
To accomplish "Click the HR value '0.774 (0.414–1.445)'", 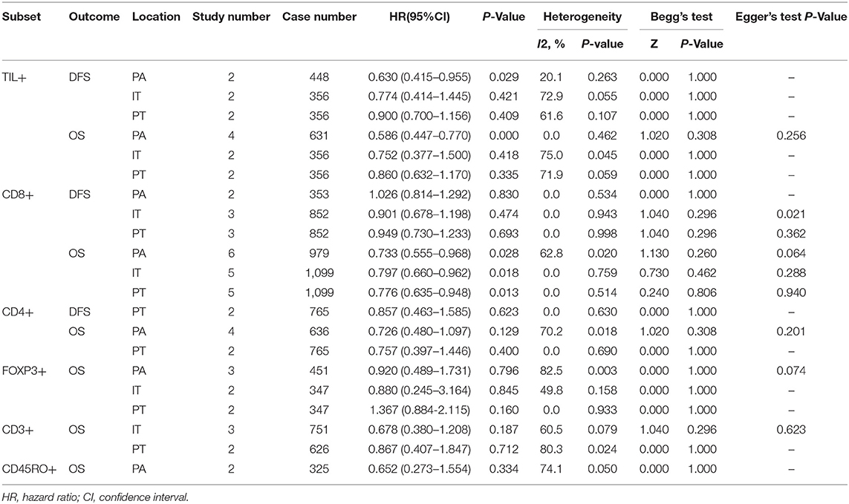I will 420,97.
